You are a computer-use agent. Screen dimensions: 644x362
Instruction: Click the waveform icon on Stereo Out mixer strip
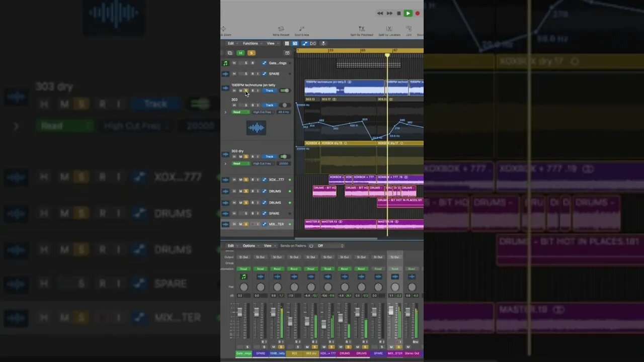(412, 277)
